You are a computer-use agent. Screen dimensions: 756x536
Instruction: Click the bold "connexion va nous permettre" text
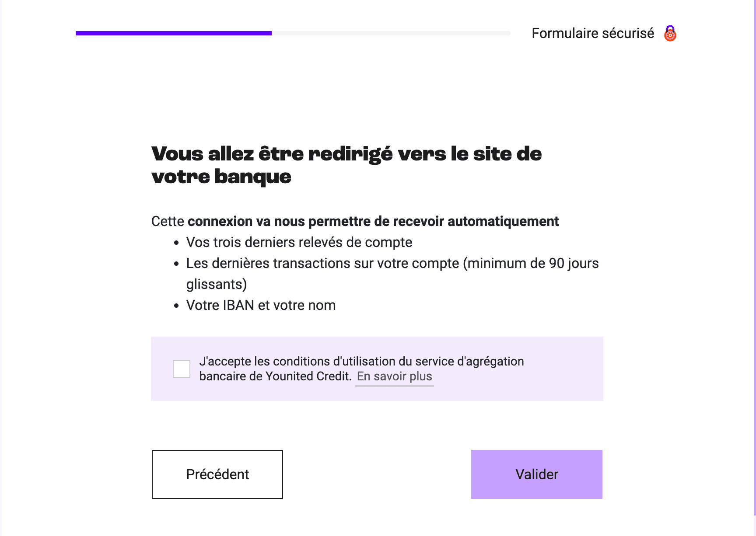373,222
